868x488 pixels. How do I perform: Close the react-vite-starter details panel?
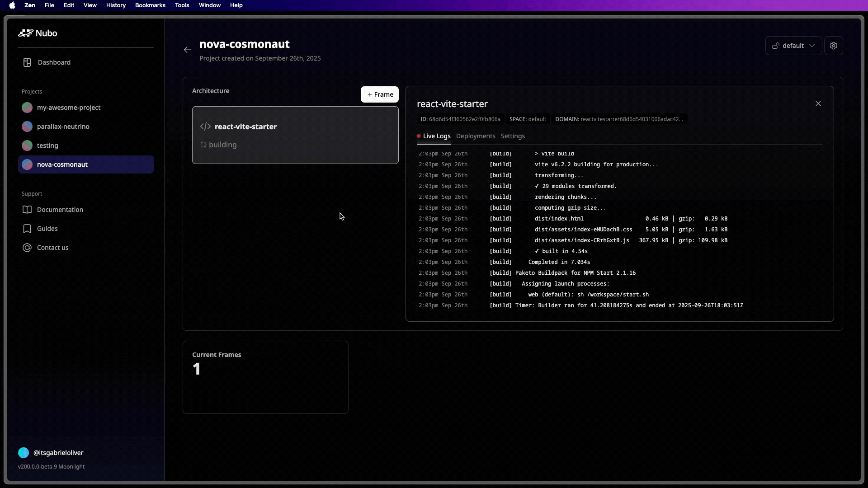tap(818, 103)
